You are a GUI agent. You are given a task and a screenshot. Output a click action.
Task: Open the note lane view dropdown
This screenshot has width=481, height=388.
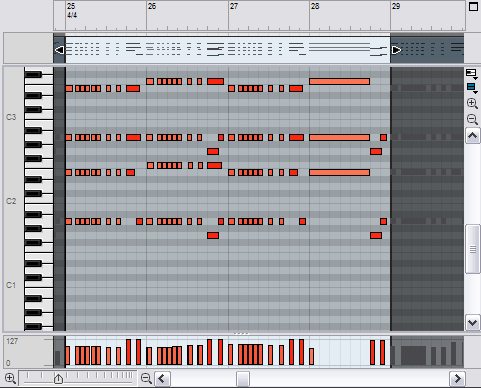click(x=472, y=74)
